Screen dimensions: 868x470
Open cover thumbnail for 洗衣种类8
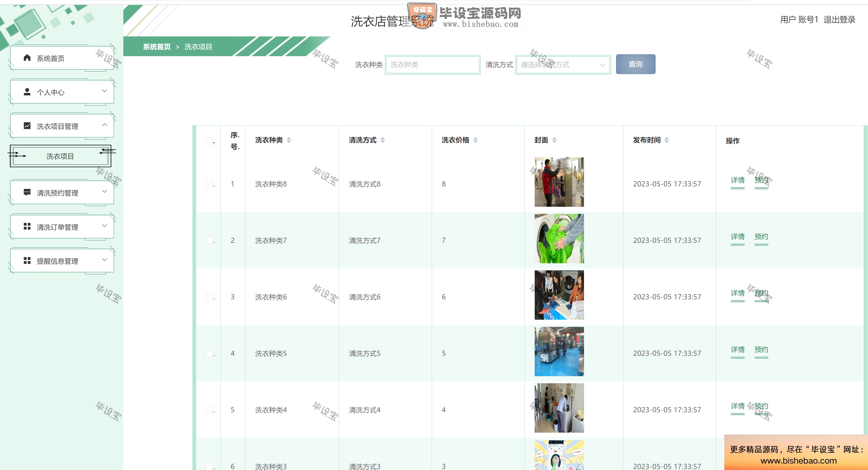(x=559, y=182)
